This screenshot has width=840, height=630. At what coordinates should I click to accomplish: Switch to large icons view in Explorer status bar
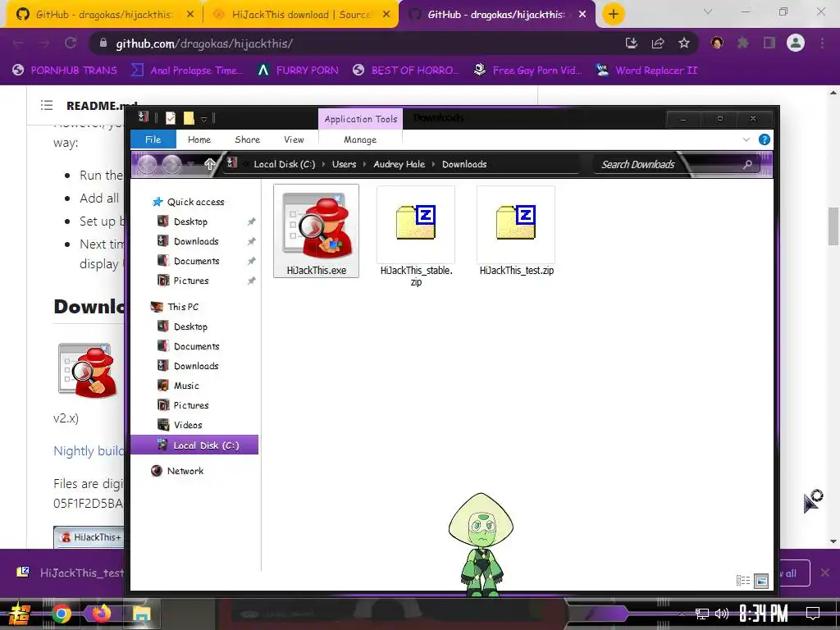[x=760, y=580]
